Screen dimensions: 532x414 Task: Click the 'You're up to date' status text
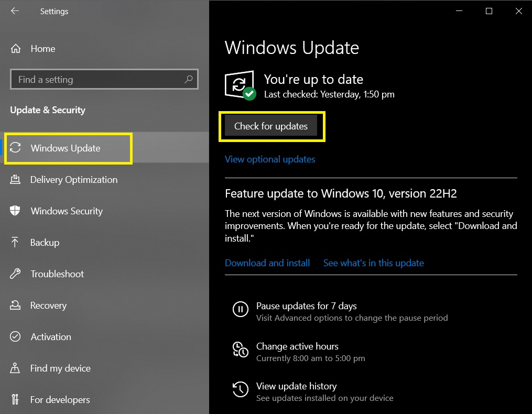(313, 80)
